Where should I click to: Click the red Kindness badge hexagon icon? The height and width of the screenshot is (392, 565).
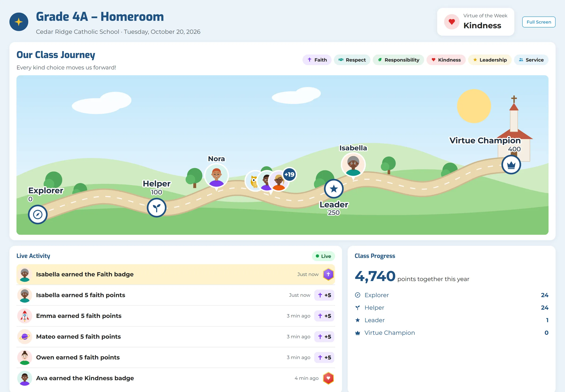pyautogui.click(x=328, y=378)
